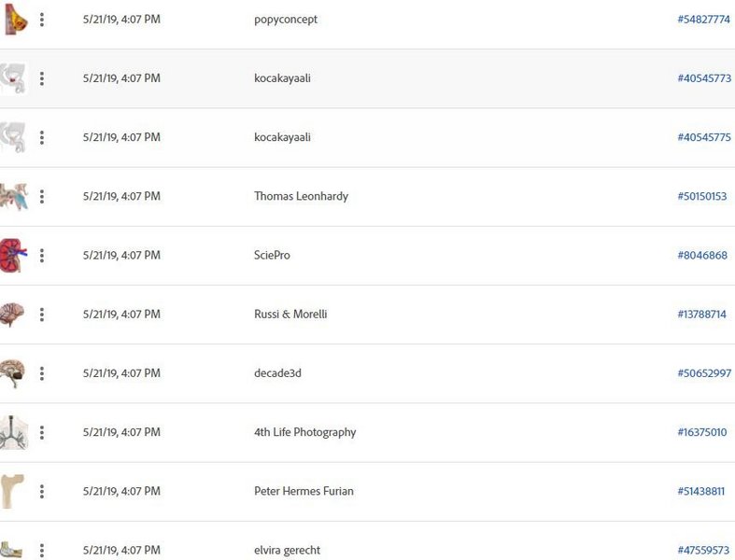Open more options for popyconcept row
Viewport: 735px width, 560px height.
click(x=42, y=20)
